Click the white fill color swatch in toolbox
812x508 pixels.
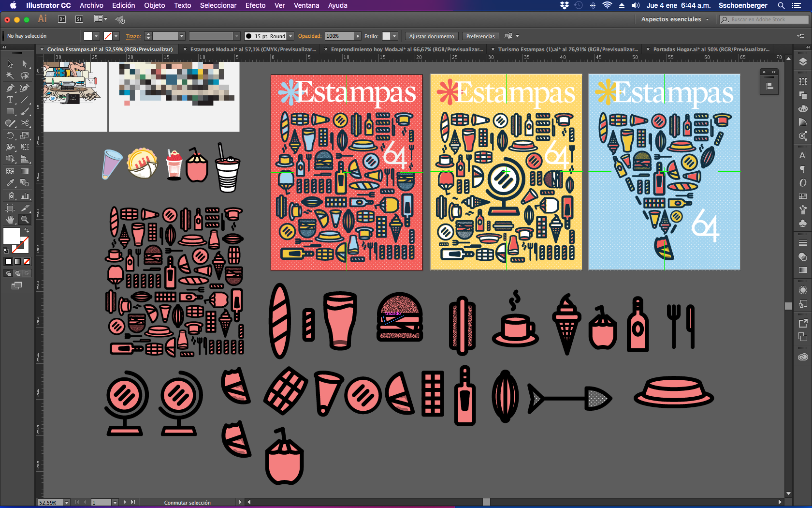11,236
